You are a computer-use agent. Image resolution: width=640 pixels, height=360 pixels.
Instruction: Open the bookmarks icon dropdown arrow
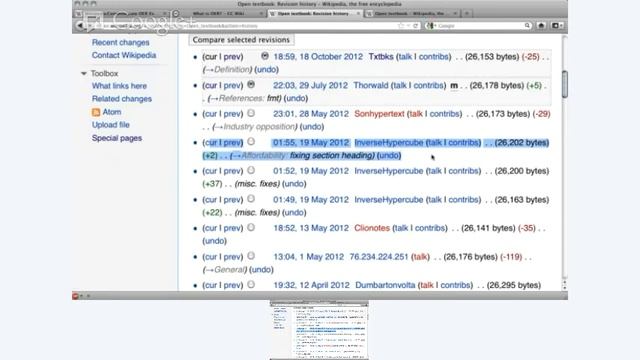[x=561, y=25]
